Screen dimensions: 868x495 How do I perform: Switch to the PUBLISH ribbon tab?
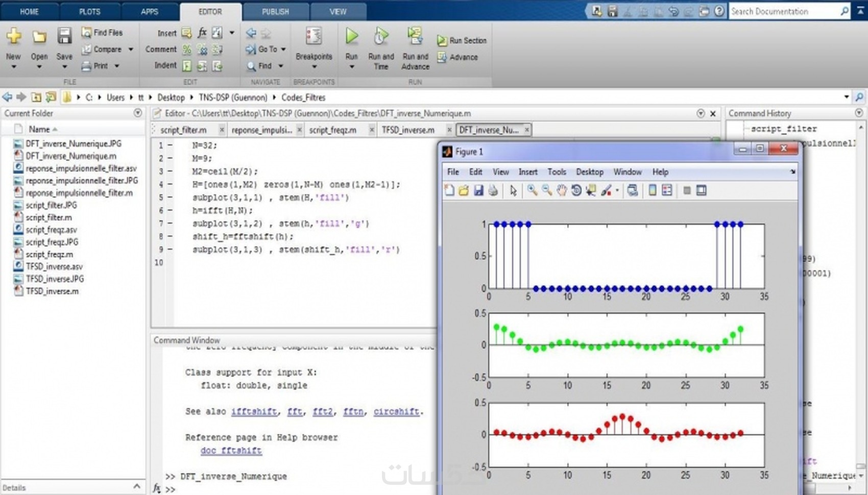pyautogui.click(x=275, y=11)
